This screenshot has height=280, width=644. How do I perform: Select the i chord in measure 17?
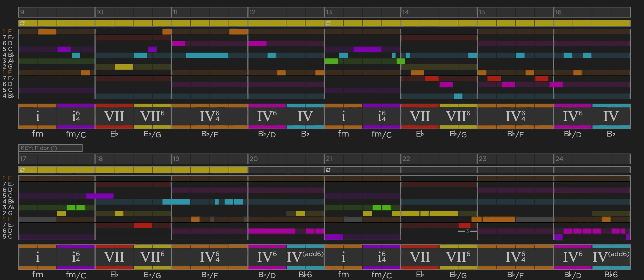(x=37, y=257)
